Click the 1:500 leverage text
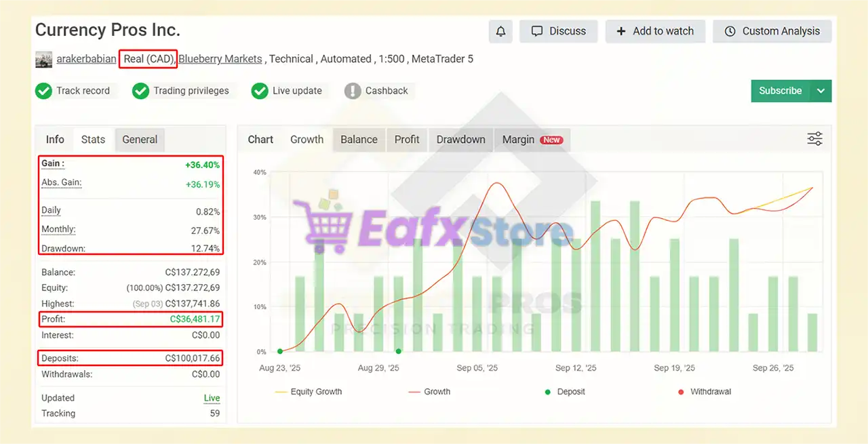The width and height of the screenshot is (868, 444). click(x=391, y=59)
